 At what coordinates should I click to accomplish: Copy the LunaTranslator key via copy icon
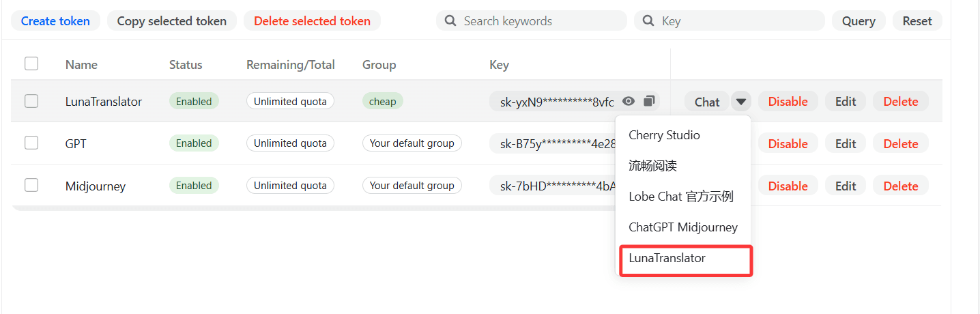649,101
